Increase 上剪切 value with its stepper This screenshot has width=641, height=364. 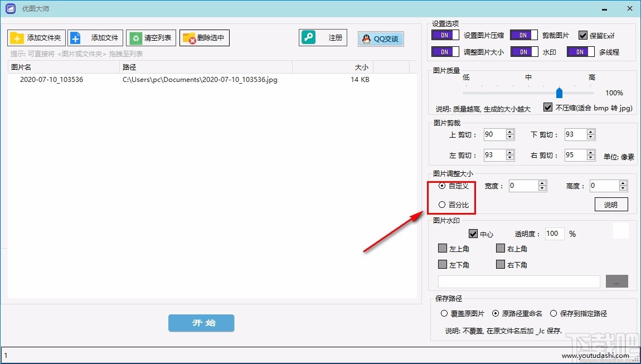tap(509, 132)
